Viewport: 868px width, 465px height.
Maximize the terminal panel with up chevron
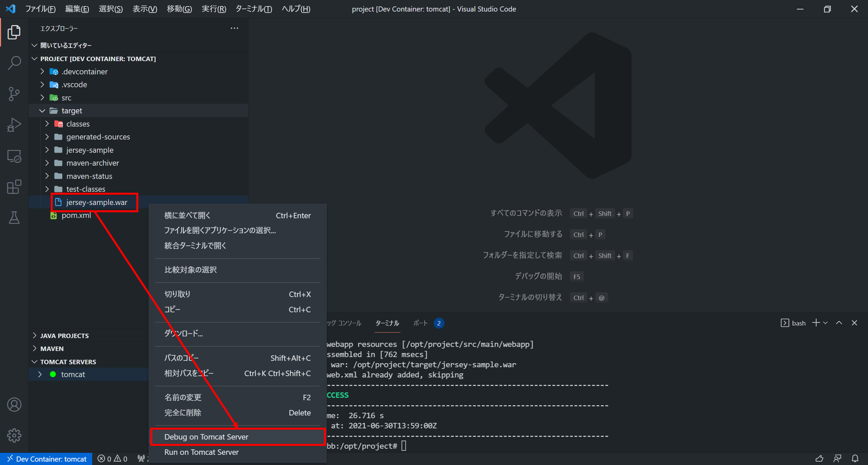point(839,323)
